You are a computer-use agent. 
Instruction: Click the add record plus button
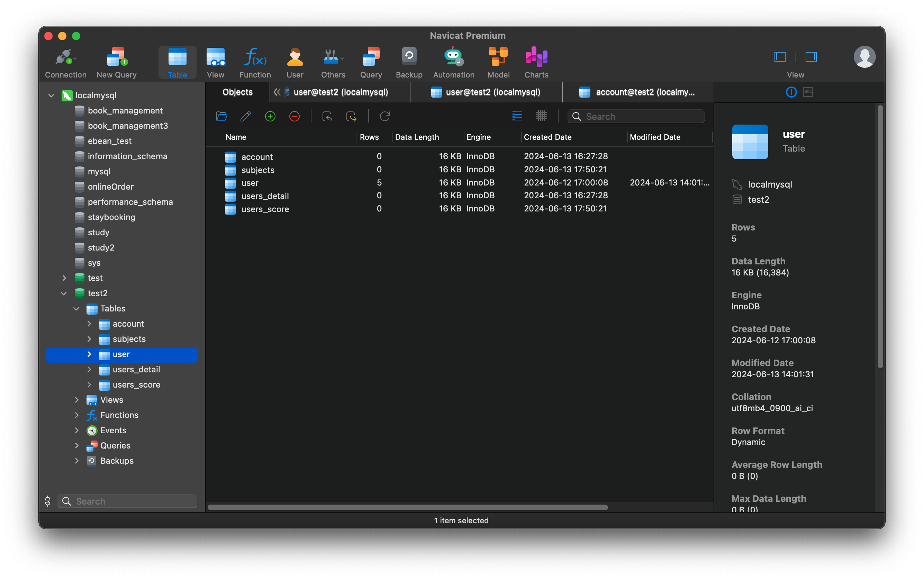pos(271,116)
